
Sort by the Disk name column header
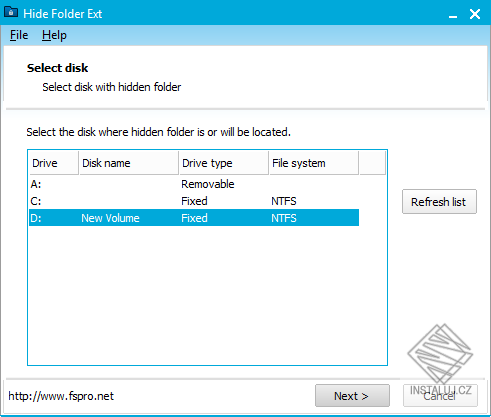click(x=129, y=163)
